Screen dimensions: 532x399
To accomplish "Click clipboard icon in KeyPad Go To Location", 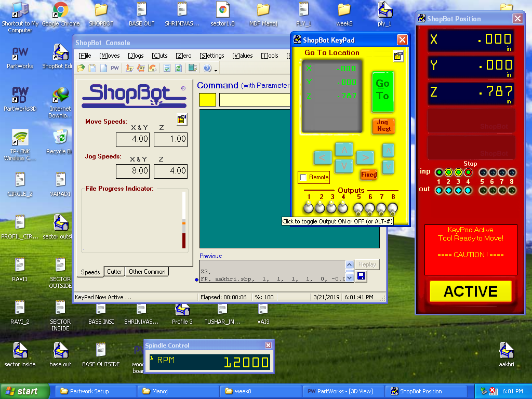I will coord(398,56).
